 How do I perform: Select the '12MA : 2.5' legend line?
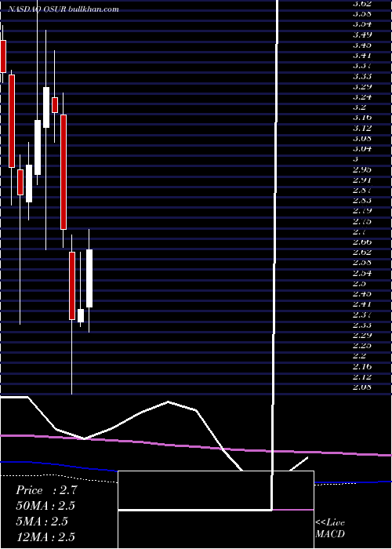click(x=45, y=536)
